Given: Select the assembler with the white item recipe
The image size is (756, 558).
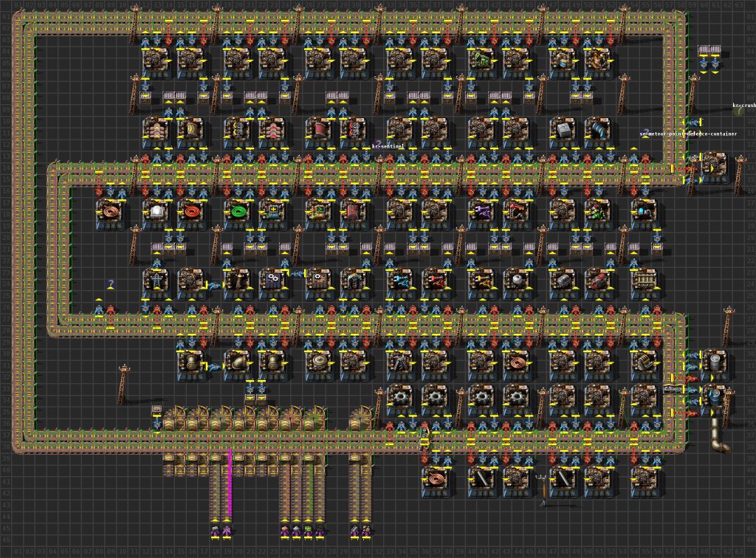Looking at the screenshot, I should (157, 213).
